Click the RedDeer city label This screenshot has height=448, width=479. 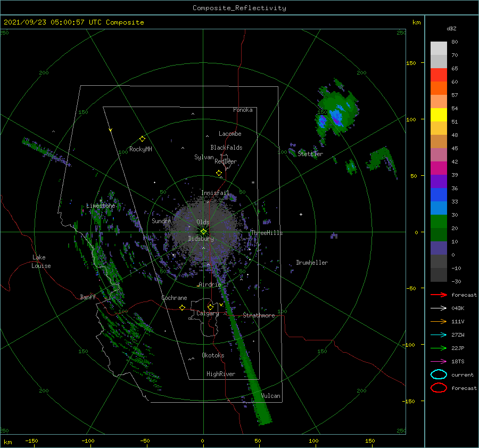click(x=226, y=161)
